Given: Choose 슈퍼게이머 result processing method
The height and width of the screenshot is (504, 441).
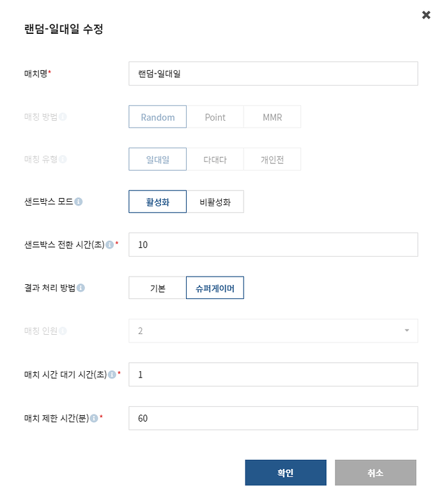Looking at the screenshot, I should point(215,287).
